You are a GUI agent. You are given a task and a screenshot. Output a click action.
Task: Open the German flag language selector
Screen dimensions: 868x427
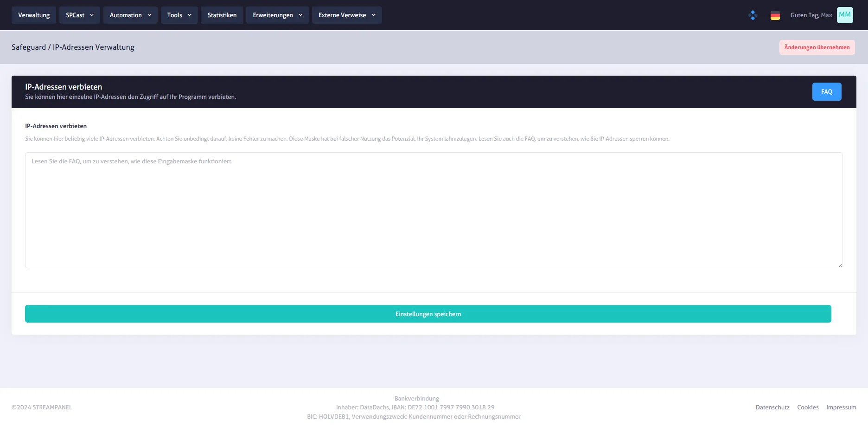[x=775, y=15]
